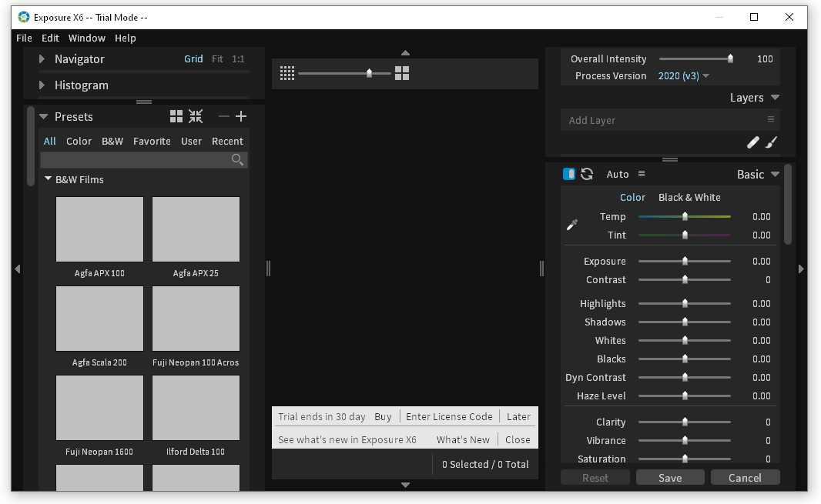This screenshot has height=504, width=821.
Task: Click Buy in the trial banner
Action: pos(383,416)
